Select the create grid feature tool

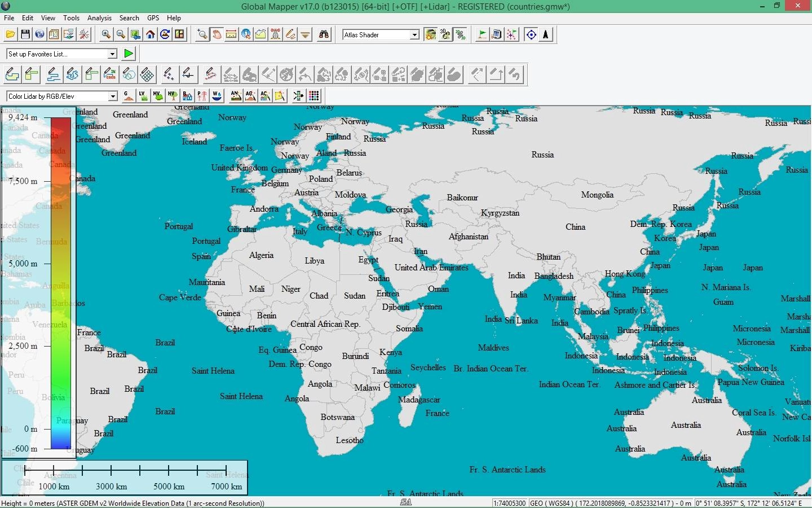(147, 74)
